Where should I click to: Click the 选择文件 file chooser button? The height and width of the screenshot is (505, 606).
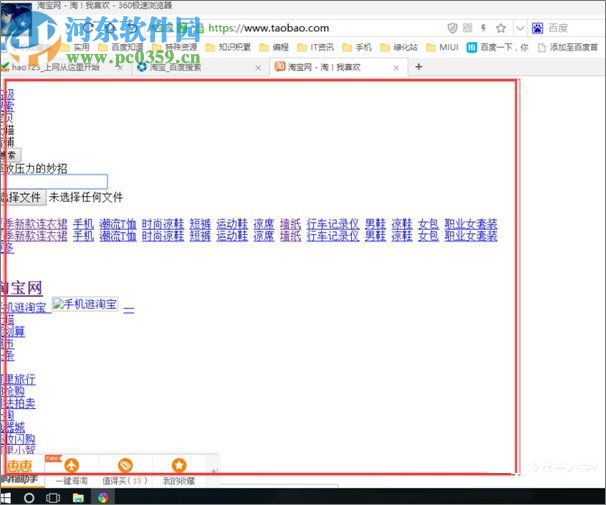(x=20, y=198)
